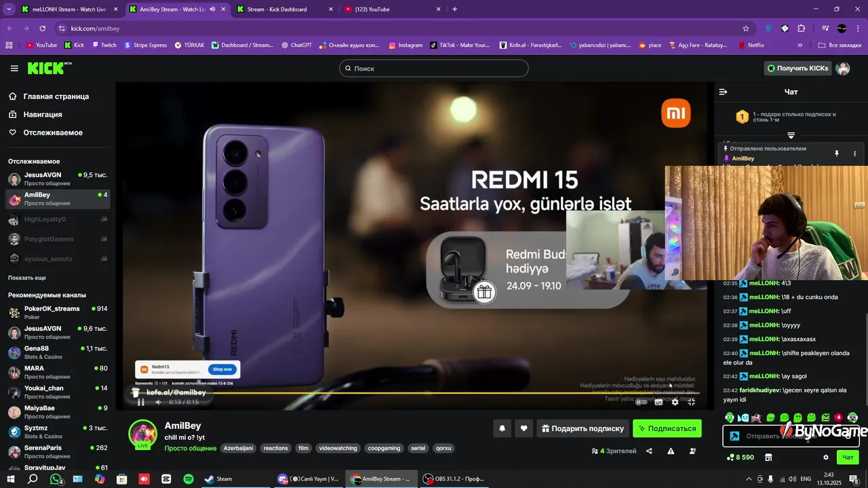Image resolution: width=868 pixels, height=488 pixels.
Task: Open the channel points shop icon
Action: [768, 457]
